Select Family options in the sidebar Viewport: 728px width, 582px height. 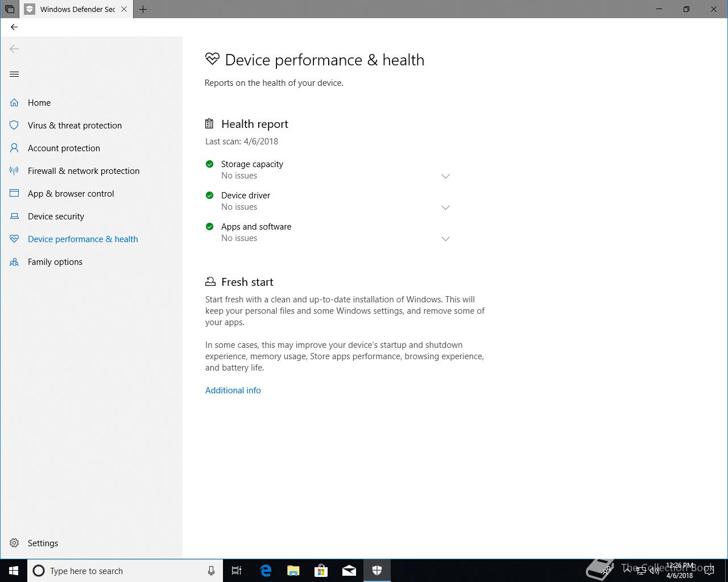55,262
